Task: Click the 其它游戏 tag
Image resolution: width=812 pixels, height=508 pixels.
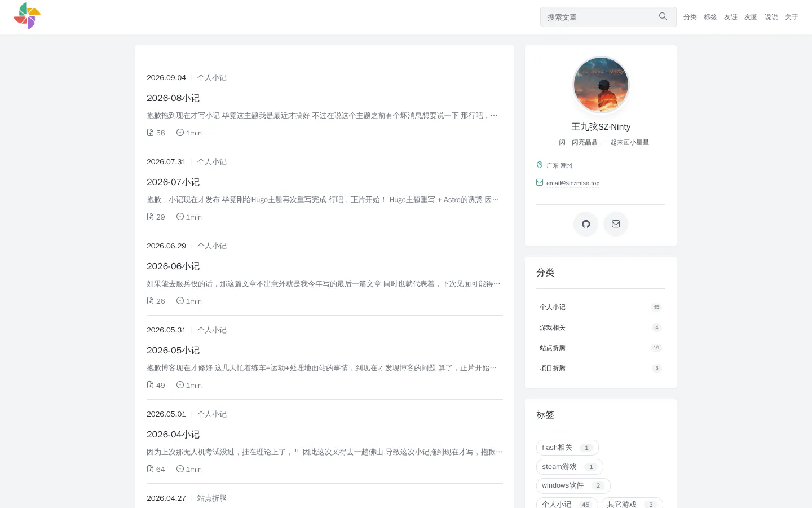Action: coord(632,504)
